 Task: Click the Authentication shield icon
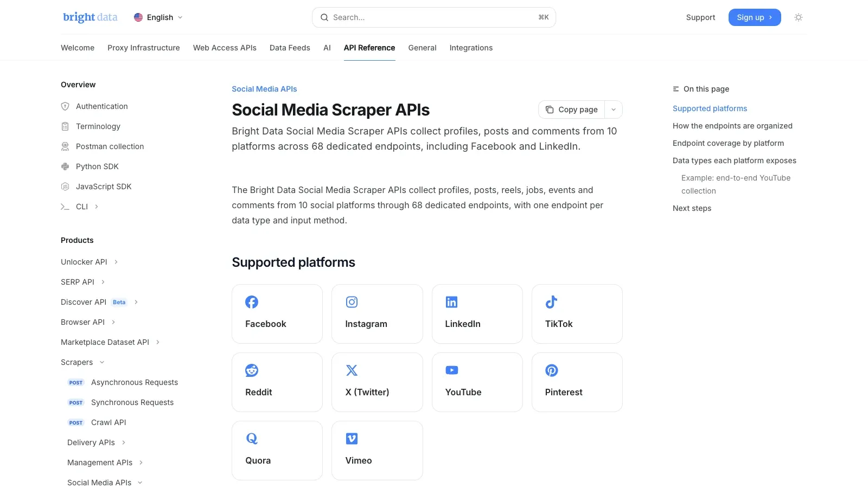65,106
